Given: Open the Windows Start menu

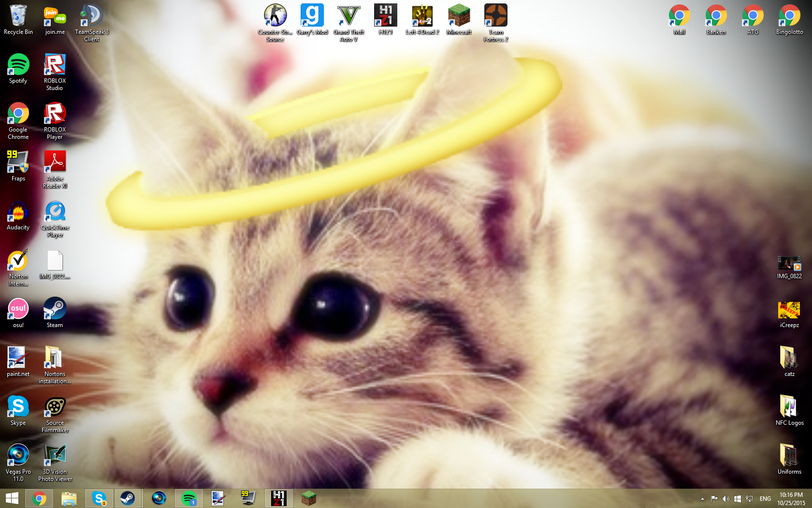Looking at the screenshot, I should (12, 498).
